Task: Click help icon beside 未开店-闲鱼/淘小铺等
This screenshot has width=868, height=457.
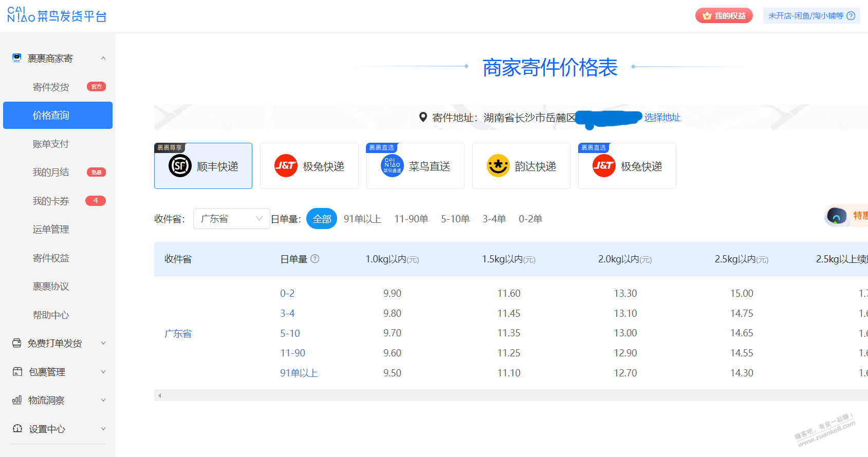Action: (851, 16)
